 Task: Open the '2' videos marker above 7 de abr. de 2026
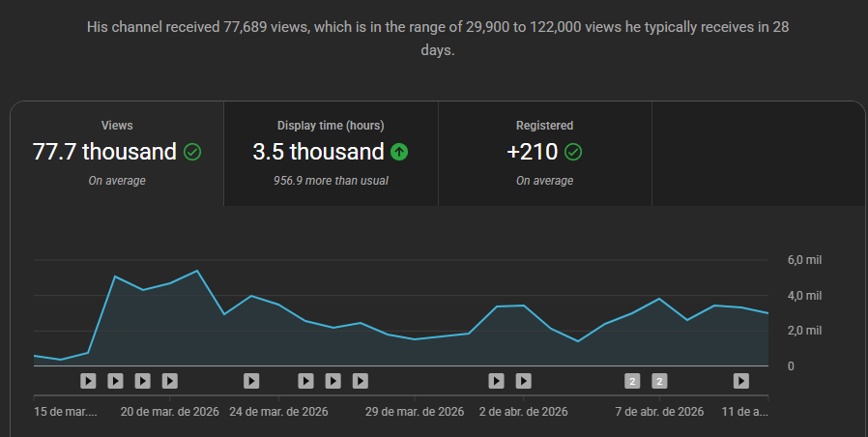click(659, 381)
